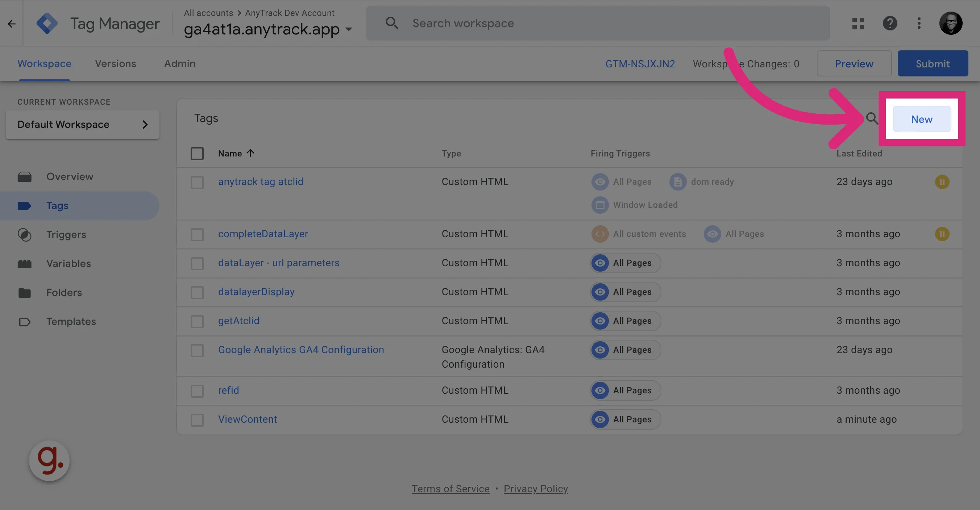Switch to the Admin tab
980x510 pixels.
point(180,63)
